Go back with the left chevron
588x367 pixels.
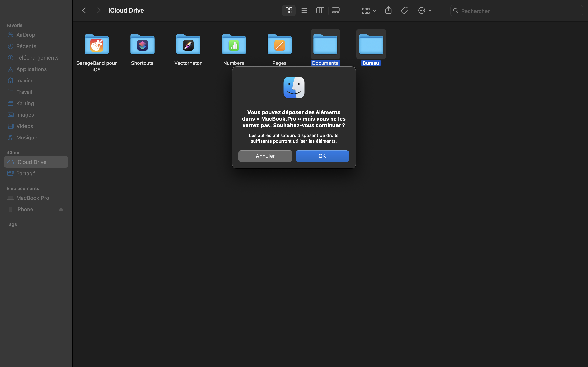coord(84,10)
